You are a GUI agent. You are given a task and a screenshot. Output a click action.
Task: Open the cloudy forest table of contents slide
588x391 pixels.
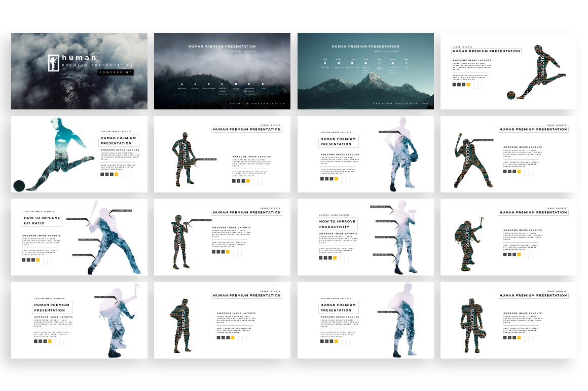click(222, 71)
